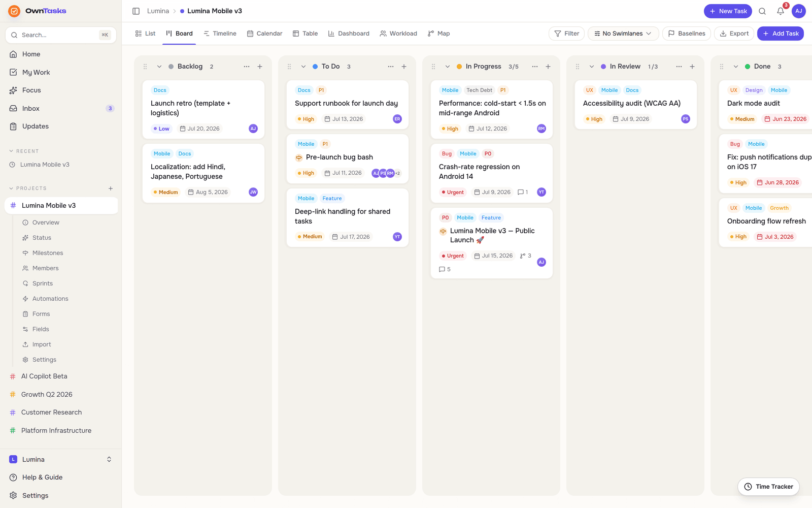Open My Work in the sidebar

tap(61, 72)
